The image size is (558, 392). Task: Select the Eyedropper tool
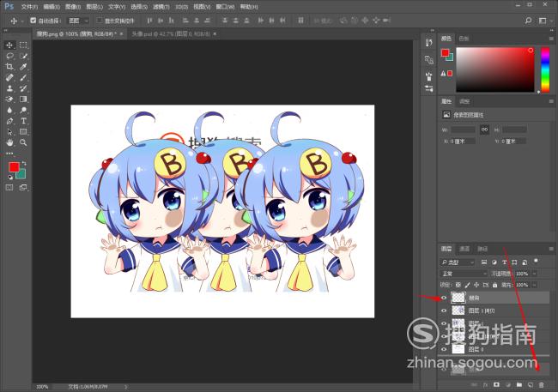point(23,67)
